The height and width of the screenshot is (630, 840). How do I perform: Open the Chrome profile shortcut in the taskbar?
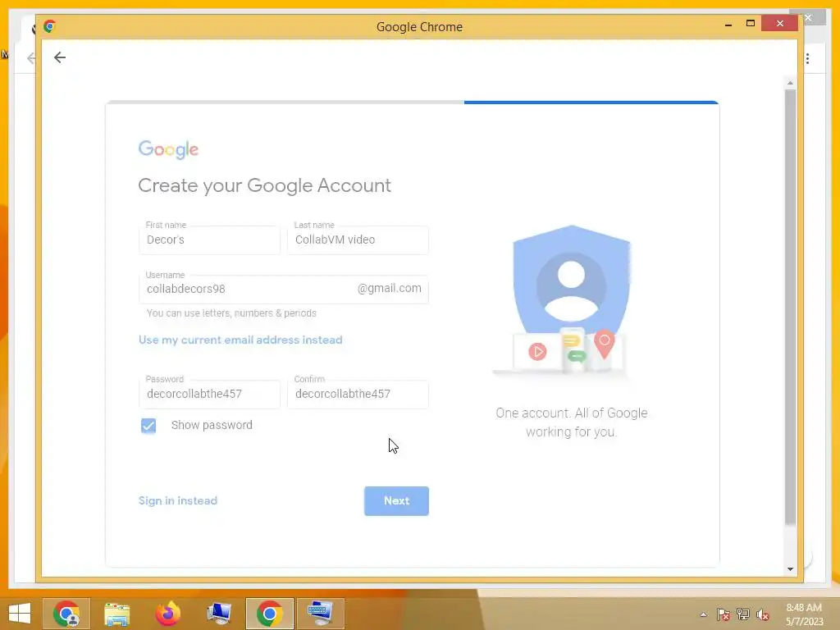66,614
